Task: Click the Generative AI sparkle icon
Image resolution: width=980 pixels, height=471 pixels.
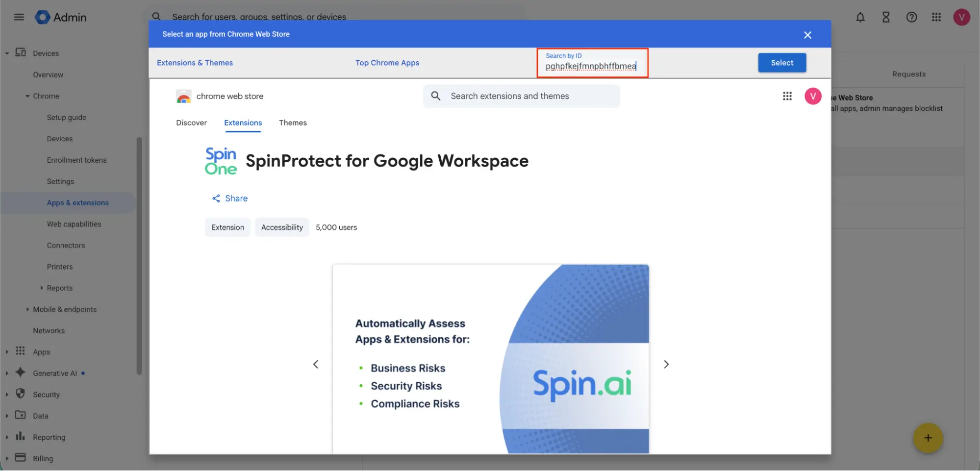Action: coord(20,372)
